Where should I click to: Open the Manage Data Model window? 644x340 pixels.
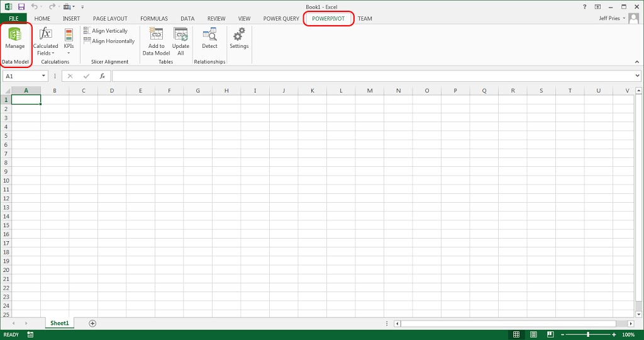[15, 39]
